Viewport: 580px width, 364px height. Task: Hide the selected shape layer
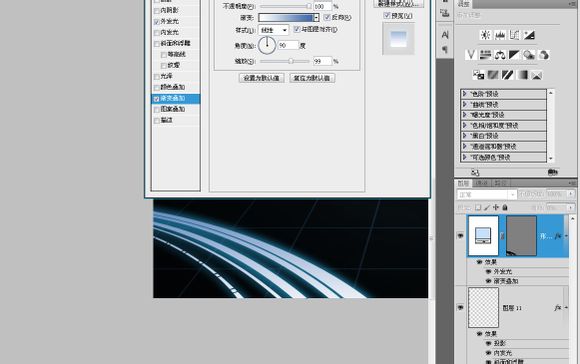(460, 236)
